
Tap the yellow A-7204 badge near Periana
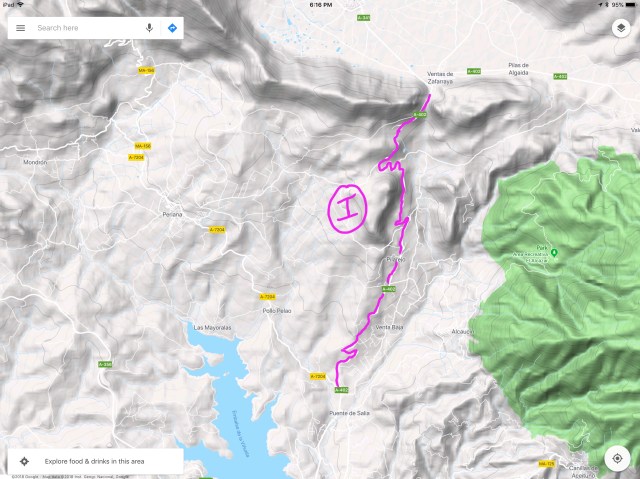[217, 230]
